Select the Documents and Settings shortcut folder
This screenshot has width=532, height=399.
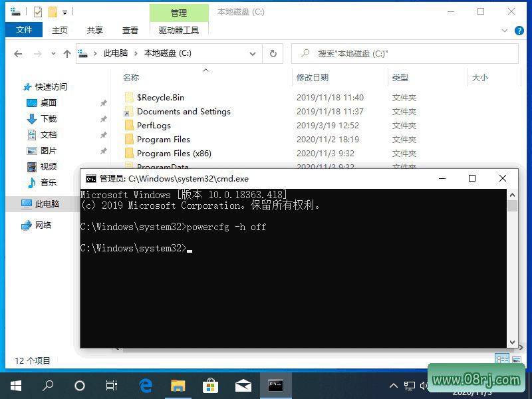pos(184,111)
